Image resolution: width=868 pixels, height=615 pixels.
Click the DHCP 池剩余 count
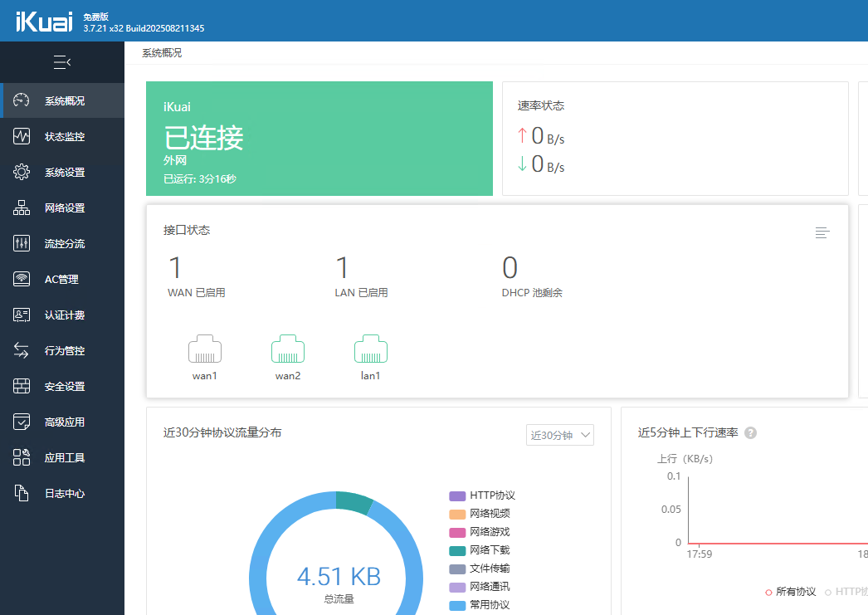tap(510, 268)
